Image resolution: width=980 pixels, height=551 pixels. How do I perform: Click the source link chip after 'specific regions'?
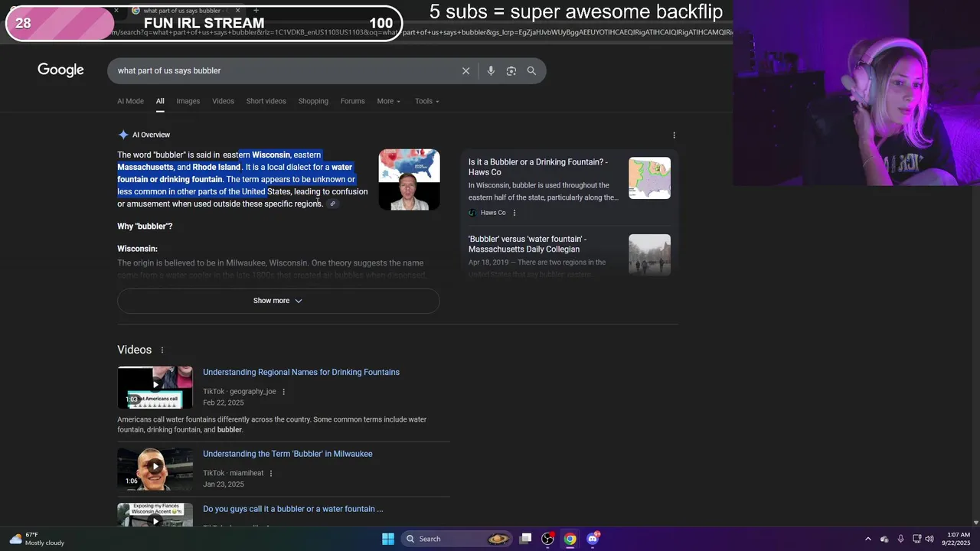tap(332, 204)
